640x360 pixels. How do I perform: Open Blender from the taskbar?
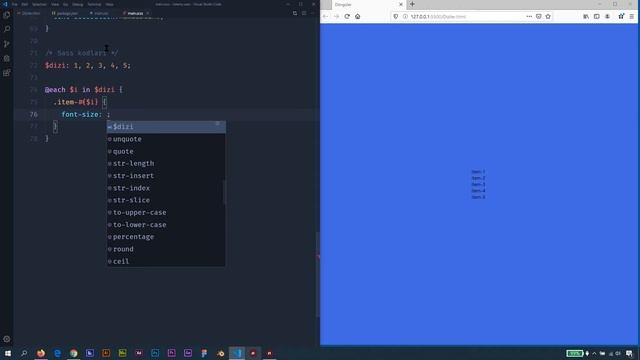220,353
